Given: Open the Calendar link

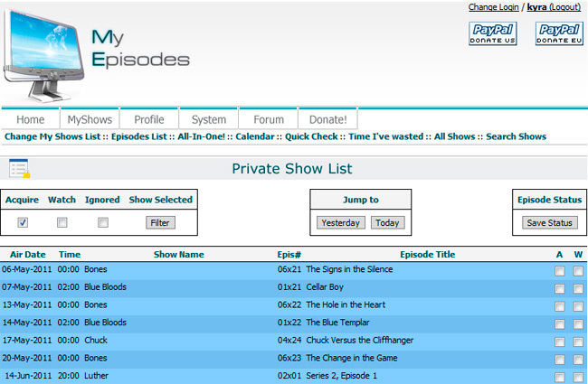Looking at the screenshot, I should click(x=255, y=136).
